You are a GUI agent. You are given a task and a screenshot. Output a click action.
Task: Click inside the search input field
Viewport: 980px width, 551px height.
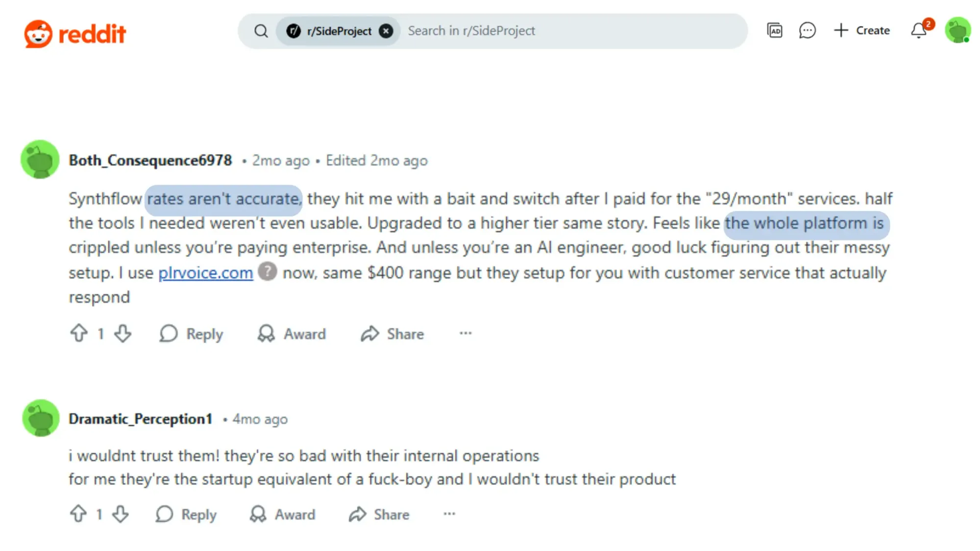(539, 30)
